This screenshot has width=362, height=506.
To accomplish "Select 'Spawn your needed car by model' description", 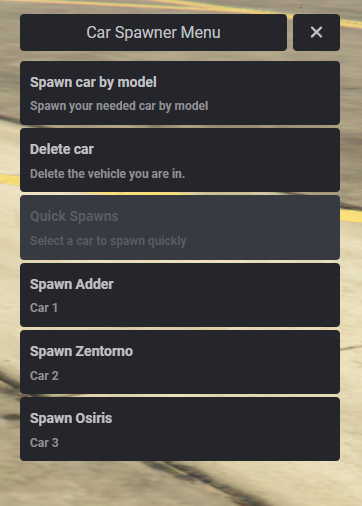I will 119,106.
